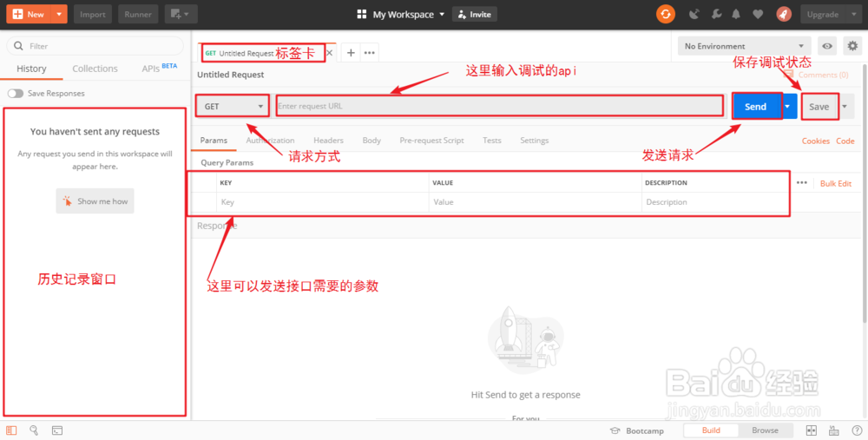Add a new request tab with plus
The image size is (868, 440).
[351, 53]
